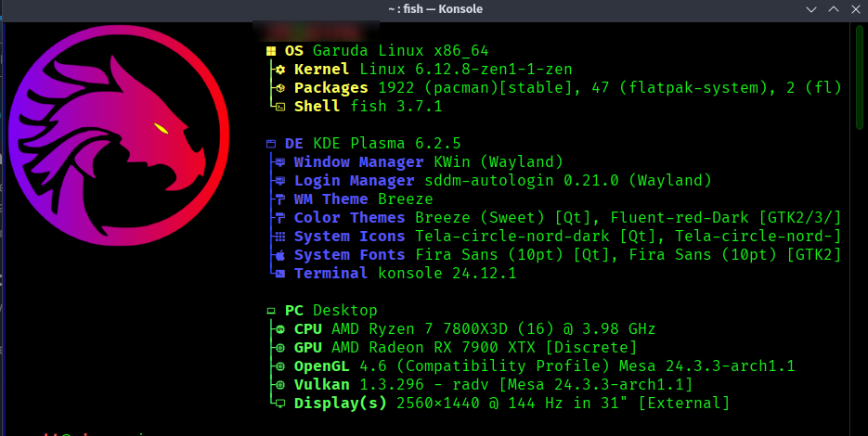Click the Login Manager monitor icon
Image resolution: width=868 pixels, height=436 pixels.
tap(280, 181)
